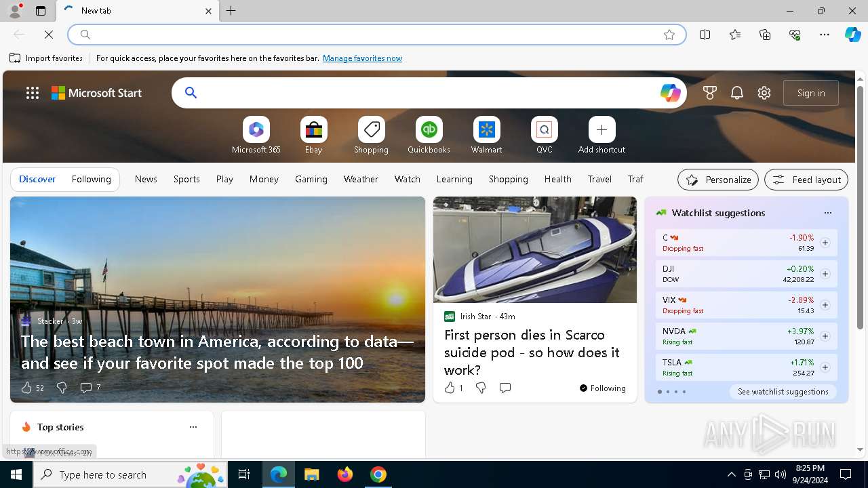Open the Favorites list
The height and width of the screenshot is (488, 868).
(x=735, y=35)
